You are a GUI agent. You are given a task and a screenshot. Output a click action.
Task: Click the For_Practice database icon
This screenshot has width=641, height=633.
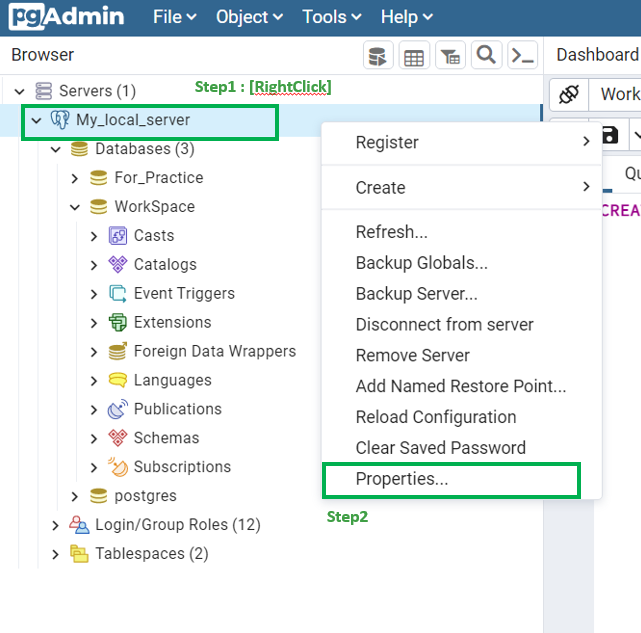tap(99, 177)
